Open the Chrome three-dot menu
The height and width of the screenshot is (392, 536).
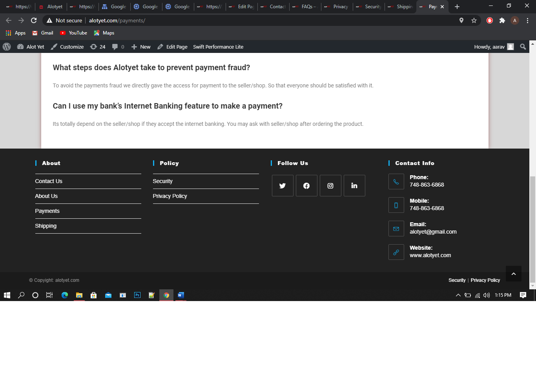[x=527, y=20]
